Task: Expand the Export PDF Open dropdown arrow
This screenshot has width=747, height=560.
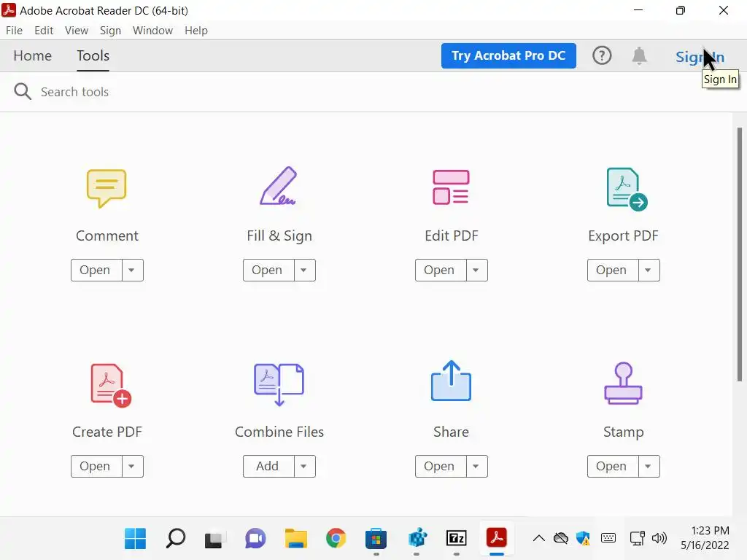Action: pos(649,270)
